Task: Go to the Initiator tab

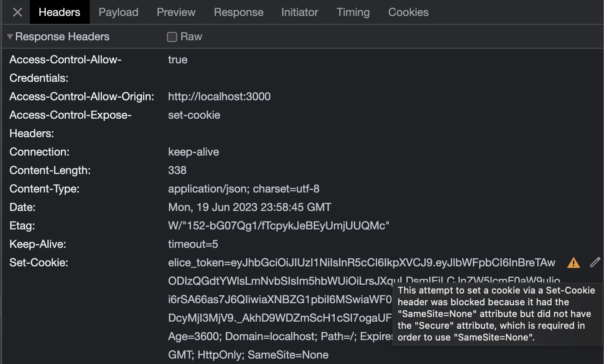Action: [300, 12]
